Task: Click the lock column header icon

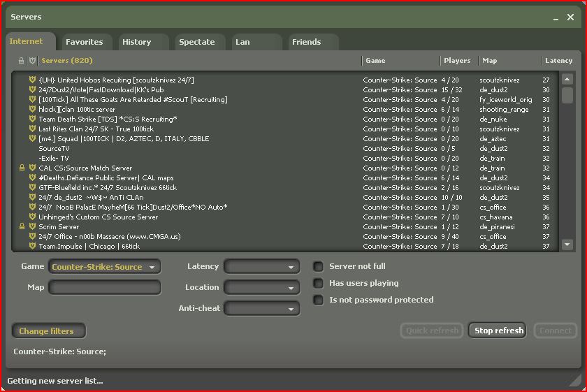Action: pos(22,61)
